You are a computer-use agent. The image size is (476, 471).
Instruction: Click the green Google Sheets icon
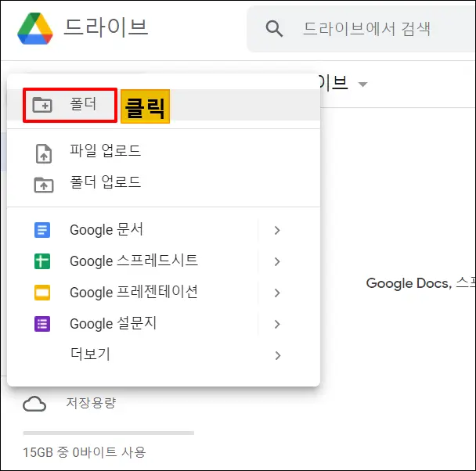(42, 261)
